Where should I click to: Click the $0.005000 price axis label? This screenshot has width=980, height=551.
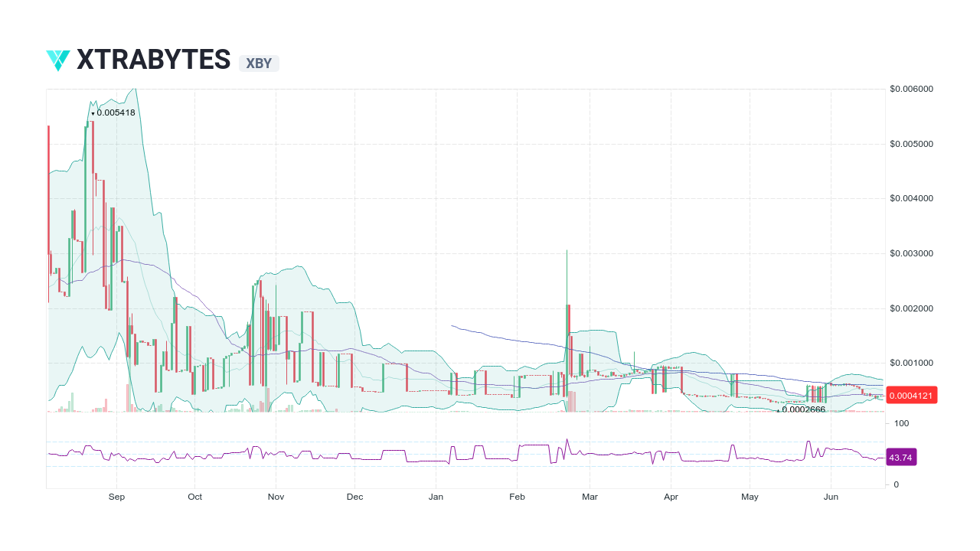(x=911, y=144)
